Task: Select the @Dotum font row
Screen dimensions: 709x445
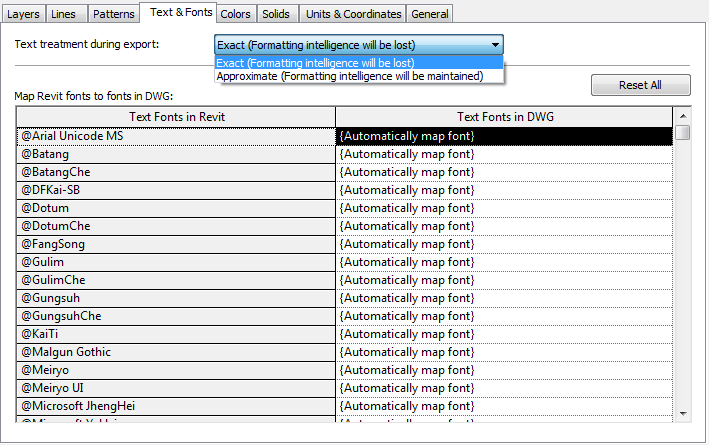Action: pos(176,208)
